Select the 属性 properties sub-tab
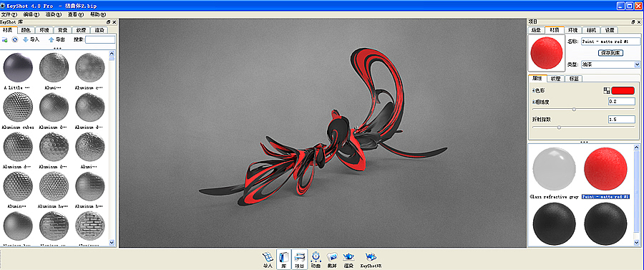644x270 pixels. [537, 79]
